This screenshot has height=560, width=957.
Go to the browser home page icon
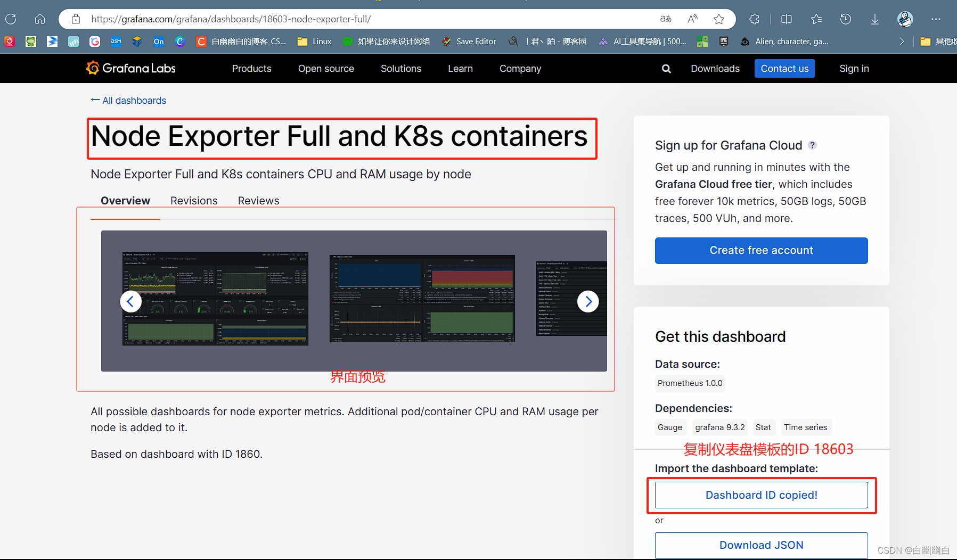[40, 19]
